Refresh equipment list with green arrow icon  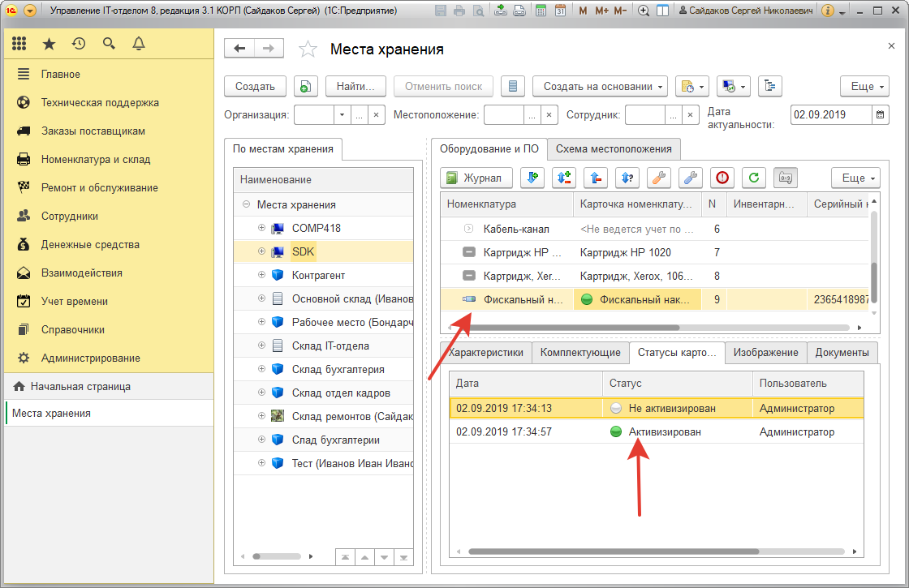[754, 178]
